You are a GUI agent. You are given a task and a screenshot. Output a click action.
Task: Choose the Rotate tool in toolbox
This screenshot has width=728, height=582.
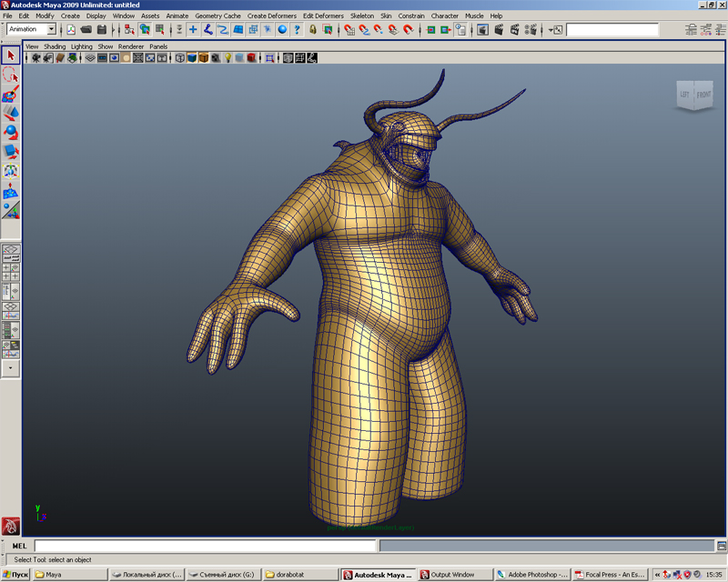[x=11, y=133]
